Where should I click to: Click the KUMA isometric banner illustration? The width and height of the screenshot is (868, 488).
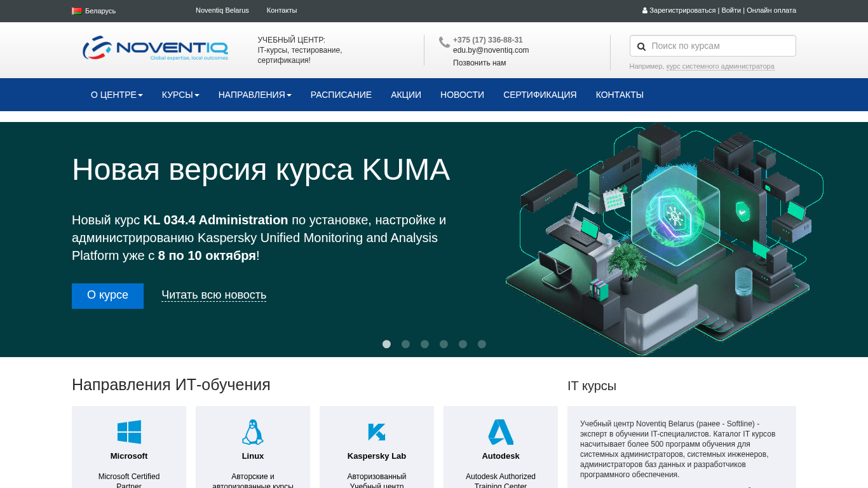pos(665,239)
